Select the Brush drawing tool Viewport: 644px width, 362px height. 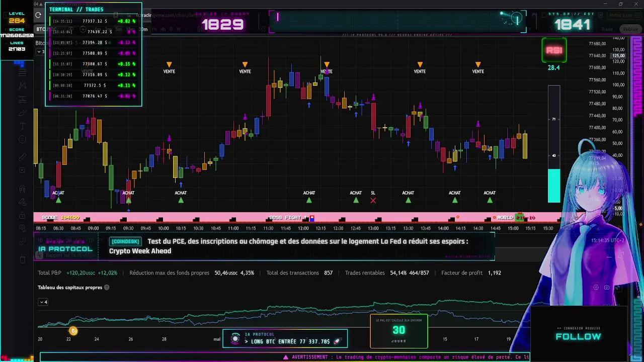(22, 113)
